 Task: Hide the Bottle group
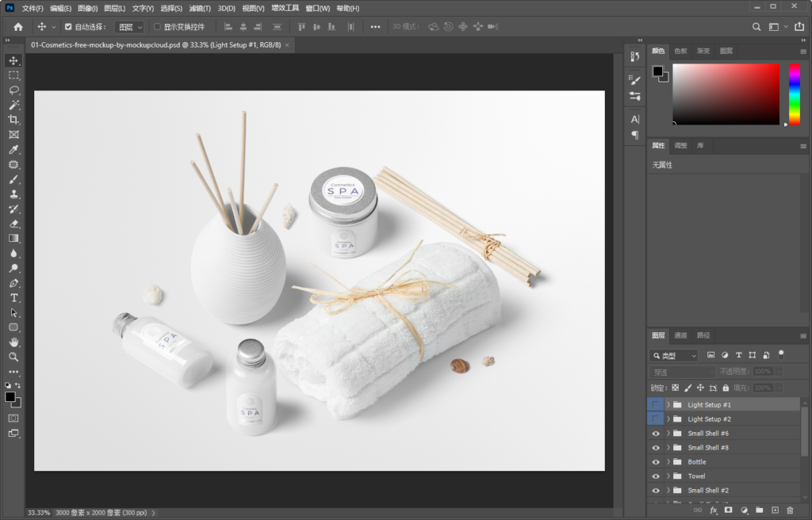656,462
